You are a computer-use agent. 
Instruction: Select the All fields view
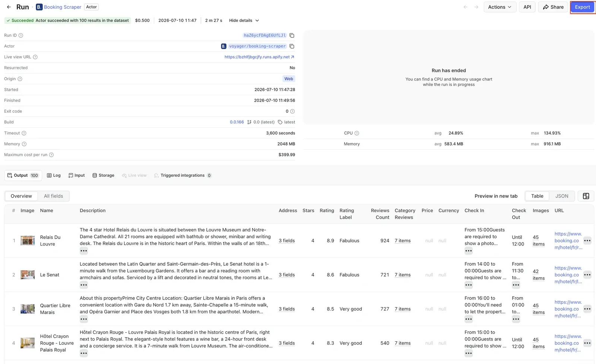[x=53, y=196]
